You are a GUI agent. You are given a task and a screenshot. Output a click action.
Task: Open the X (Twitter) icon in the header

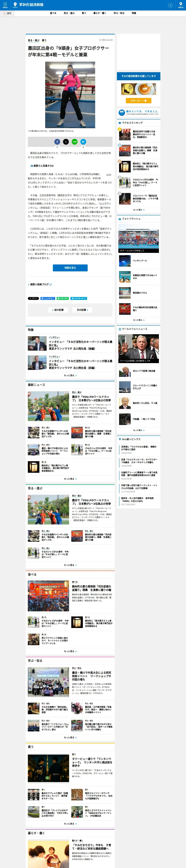click(x=170, y=5)
